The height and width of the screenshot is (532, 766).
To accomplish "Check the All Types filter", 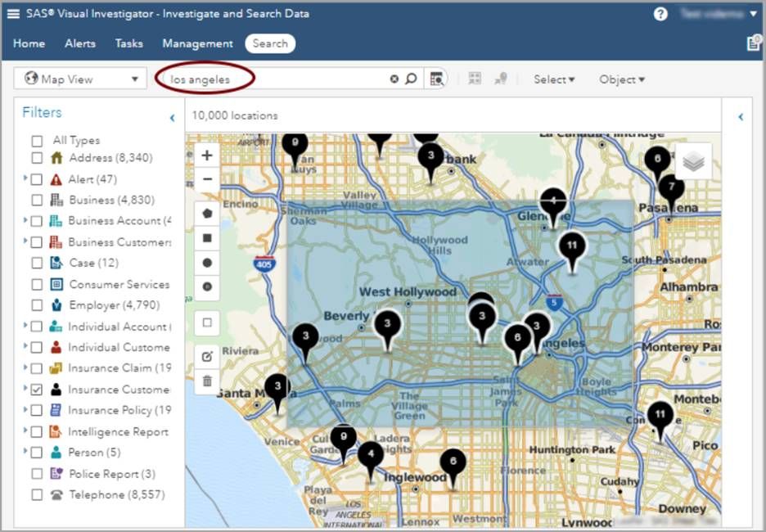I will coord(36,140).
